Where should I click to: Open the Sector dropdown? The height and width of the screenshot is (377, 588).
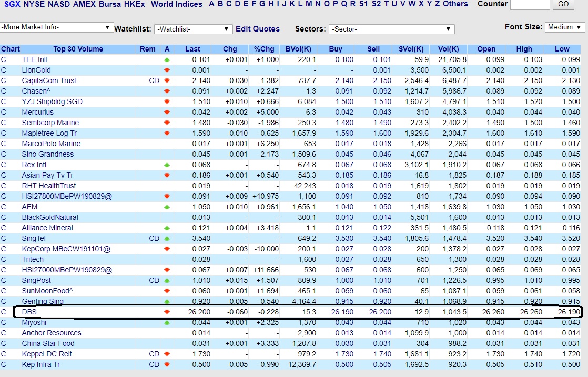[x=391, y=29]
